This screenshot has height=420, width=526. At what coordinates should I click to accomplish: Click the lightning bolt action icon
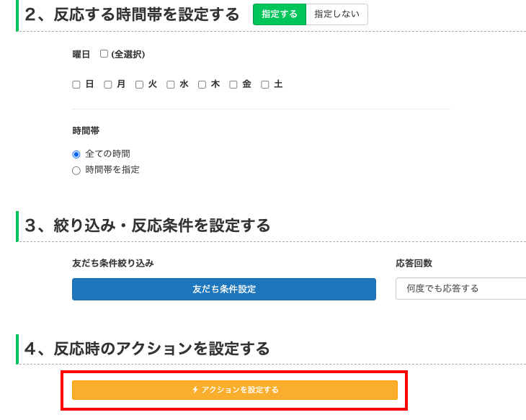195,390
